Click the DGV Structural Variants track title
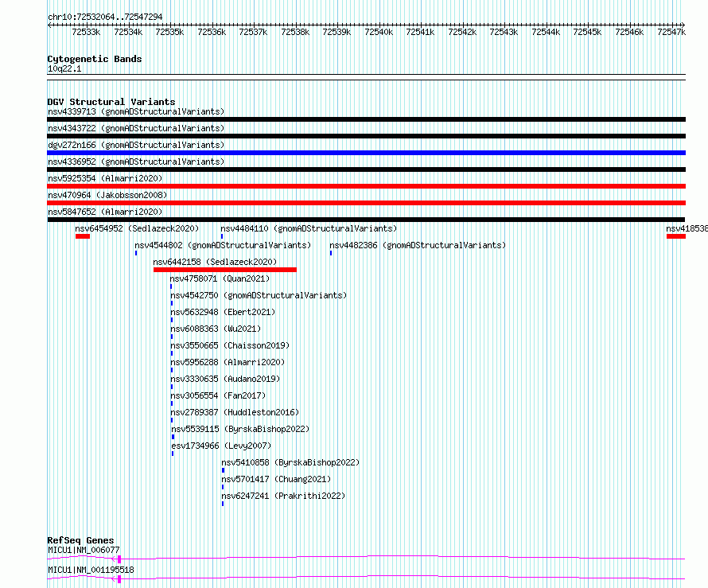This screenshot has width=708, height=588. [111, 102]
